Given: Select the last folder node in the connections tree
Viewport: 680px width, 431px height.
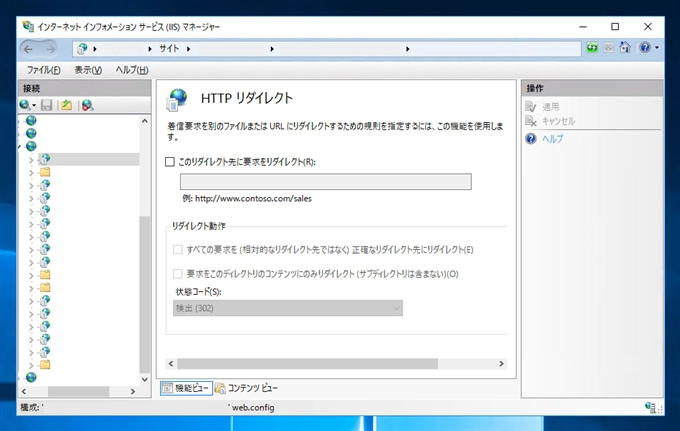Looking at the screenshot, I should point(45,365).
